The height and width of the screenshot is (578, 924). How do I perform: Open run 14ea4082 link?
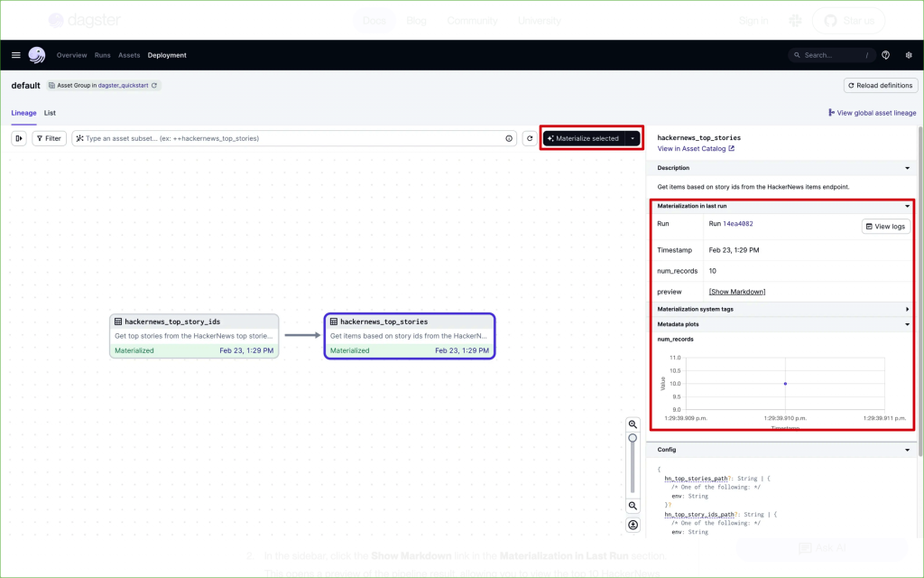(x=738, y=224)
